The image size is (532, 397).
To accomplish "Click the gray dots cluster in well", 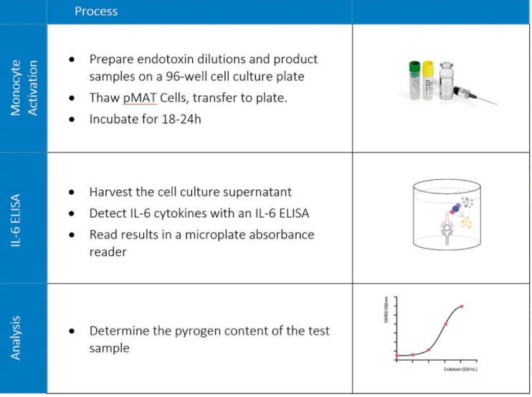I will [x=467, y=202].
